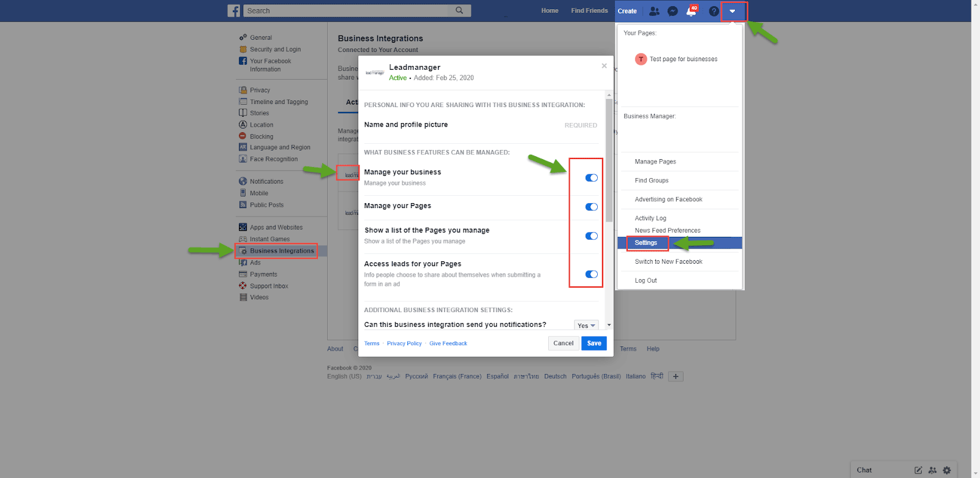980x478 pixels.
Task: Click the Public Posts feed icon
Action: [x=243, y=204]
